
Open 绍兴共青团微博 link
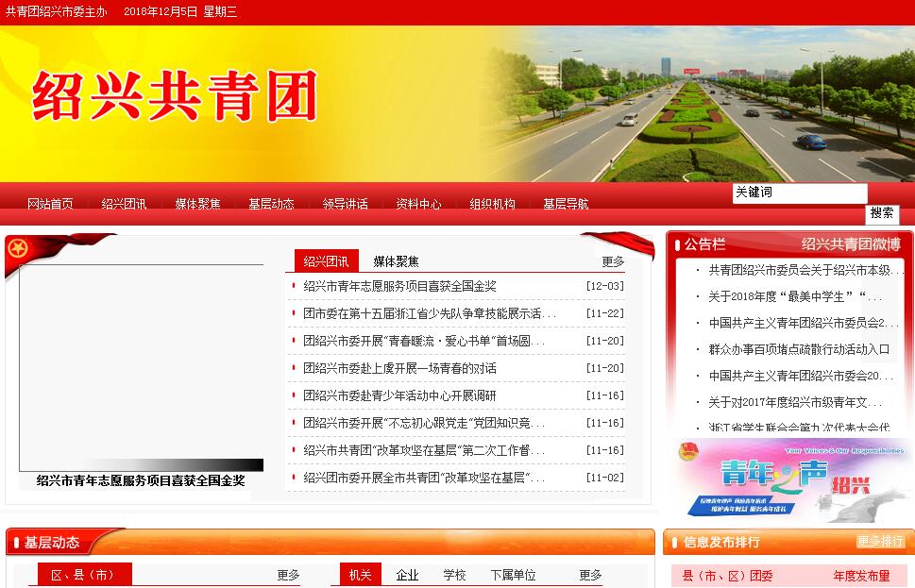coord(851,244)
